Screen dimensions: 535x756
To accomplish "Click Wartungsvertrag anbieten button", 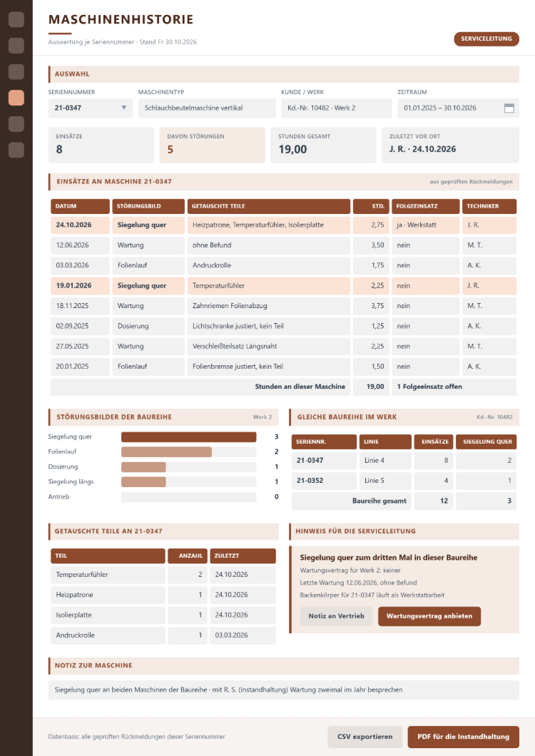I will click(x=429, y=616).
